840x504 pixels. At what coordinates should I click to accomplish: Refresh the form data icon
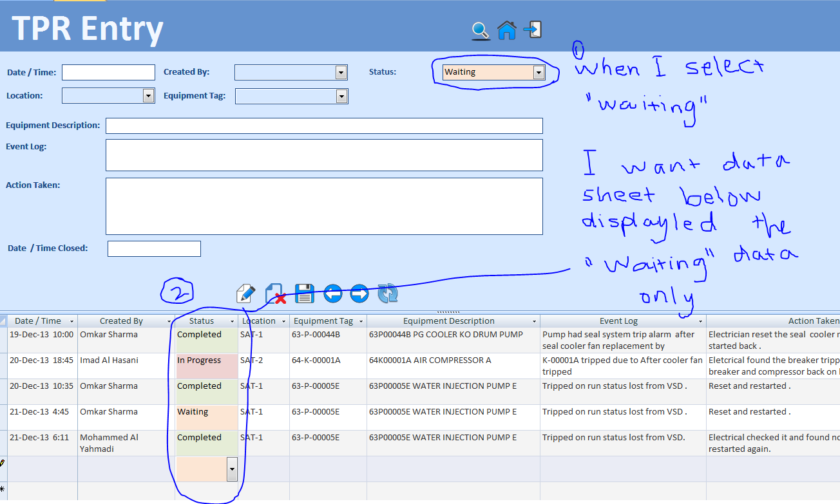click(388, 294)
